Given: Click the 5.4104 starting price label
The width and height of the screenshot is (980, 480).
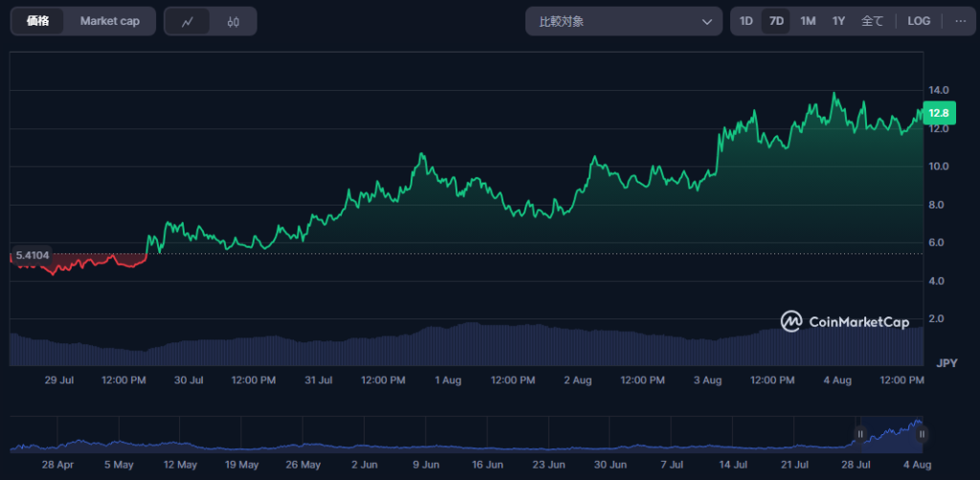Looking at the screenshot, I should [x=32, y=255].
